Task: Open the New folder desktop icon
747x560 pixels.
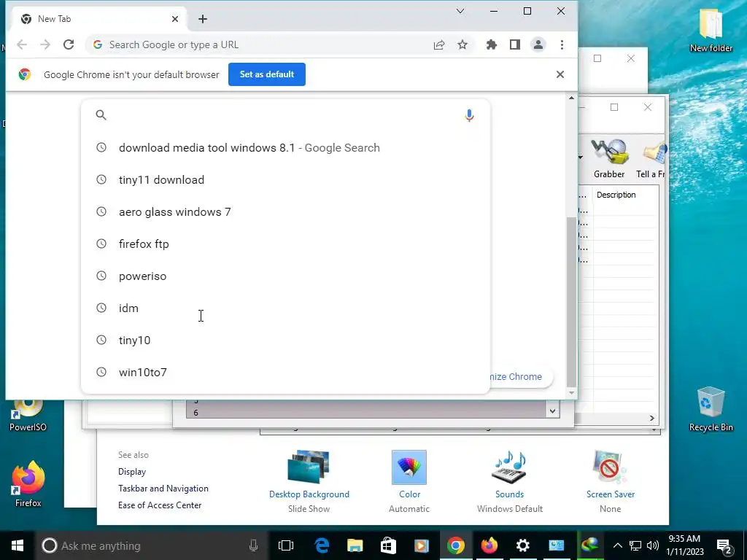Action: pos(711,29)
